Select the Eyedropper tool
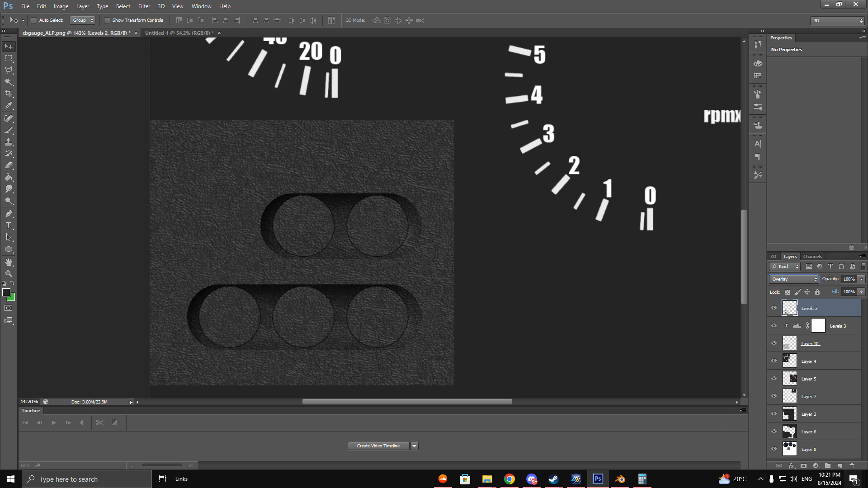The height and width of the screenshot is (488, 868). coord(9,106)
